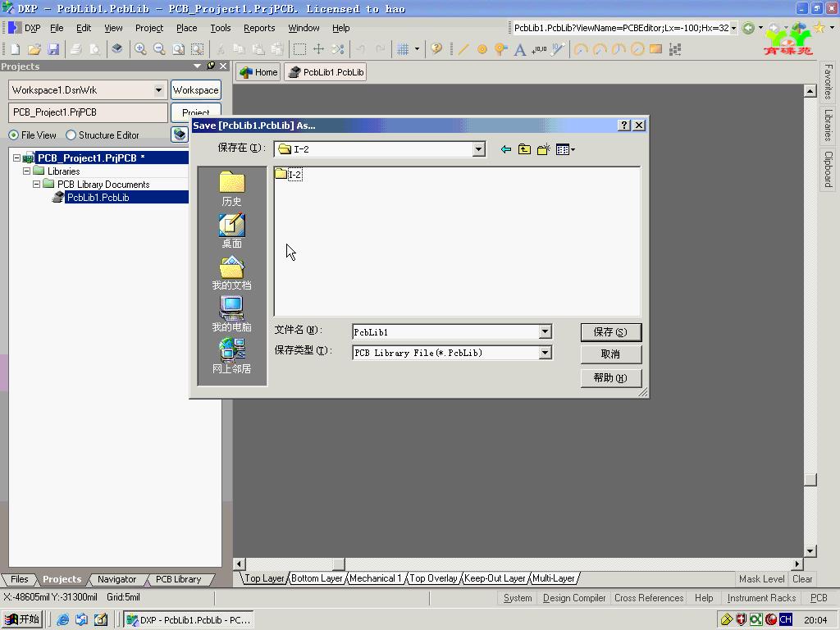
Task: Click the CH language indicator in tray
Action: 785,620
